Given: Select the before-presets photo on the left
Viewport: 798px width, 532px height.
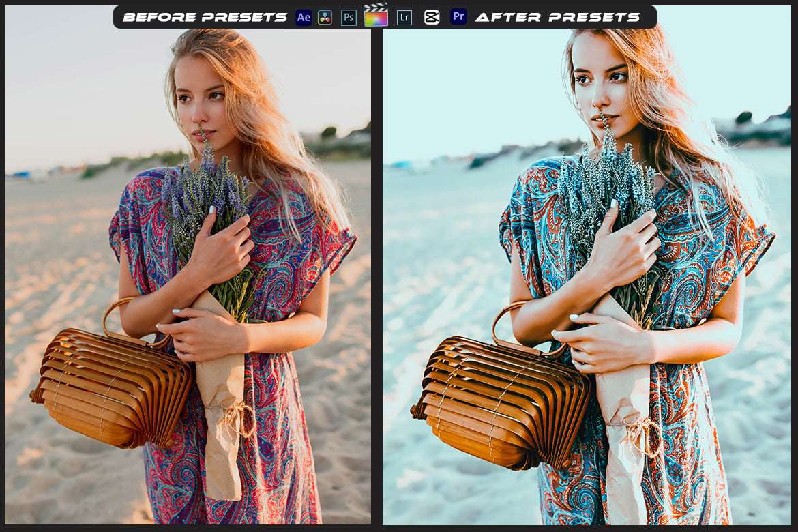Looking at the screenshot, I should point(188,265).
